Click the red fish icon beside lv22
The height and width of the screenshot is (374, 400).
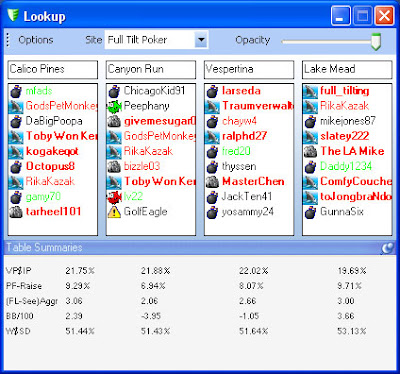click(114, 197)
